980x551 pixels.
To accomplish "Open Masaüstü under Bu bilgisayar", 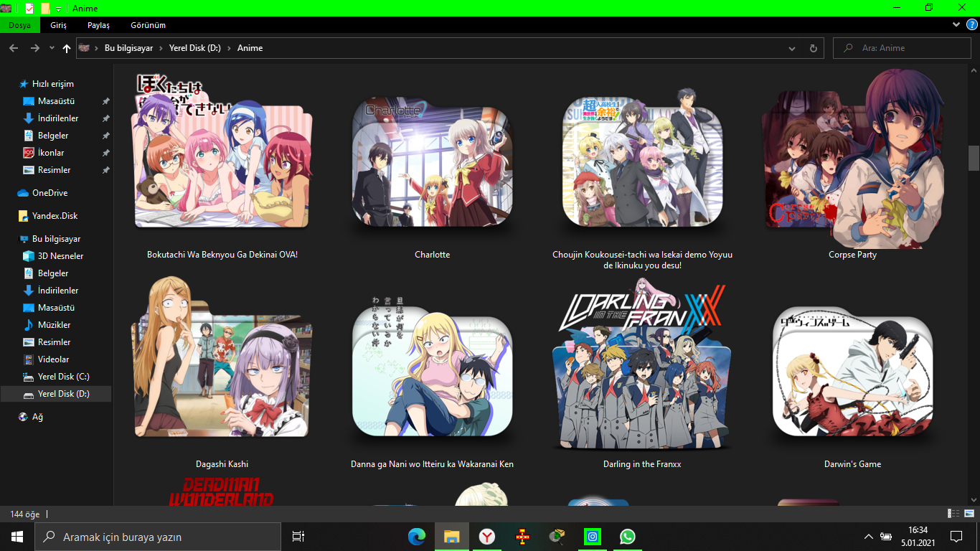I will [x=55, y=308].
